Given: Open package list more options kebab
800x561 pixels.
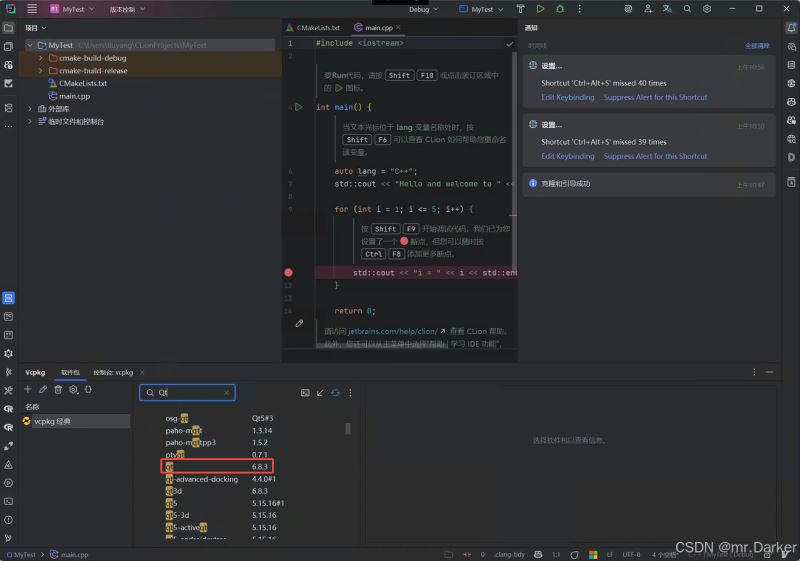Looking at the screenshot, I should tap(350, 393).
